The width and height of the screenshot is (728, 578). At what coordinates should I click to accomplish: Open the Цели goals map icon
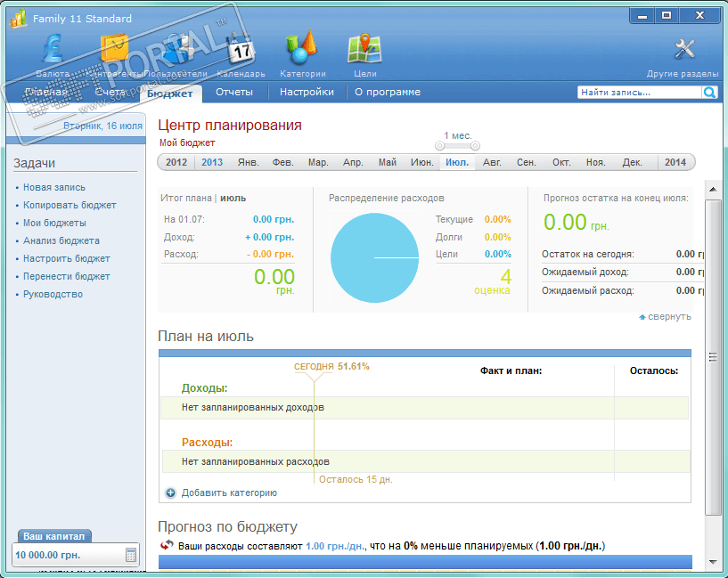(x=365, y=48)
